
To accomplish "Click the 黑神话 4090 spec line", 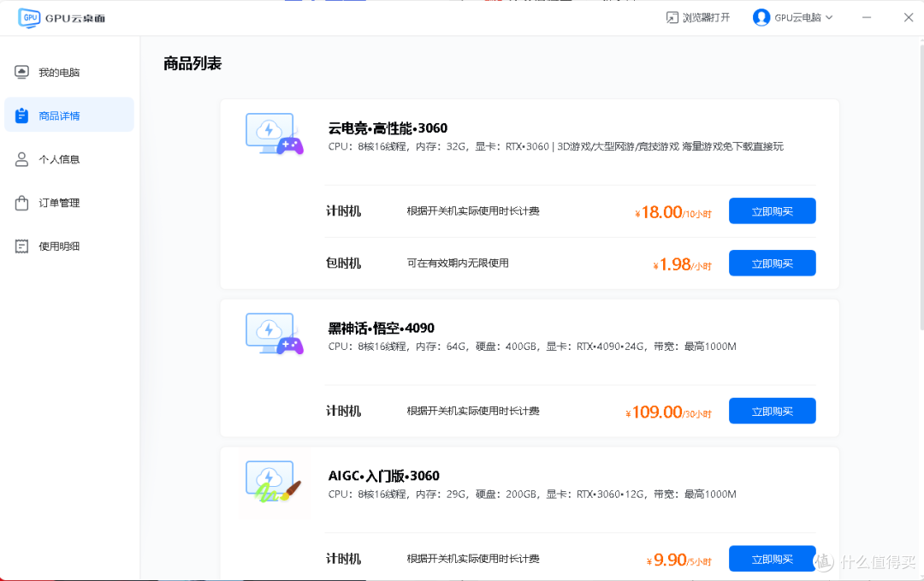I will (532, 346).
